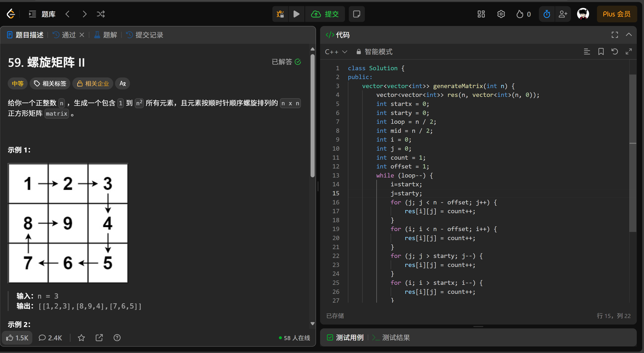Viewport: 644px width, 353px height.
Task: Click the generateMatrix function name
Action: [x=458, y=86]
